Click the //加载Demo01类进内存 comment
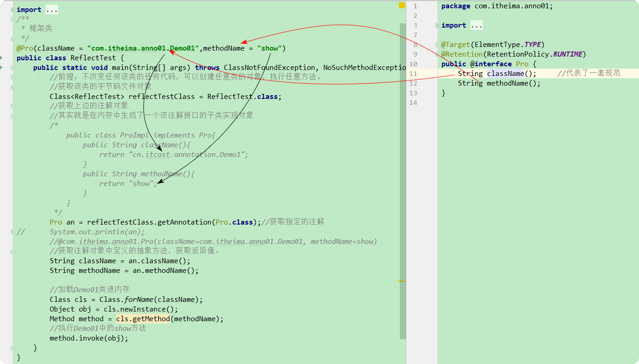The width and height of the screenshot is (639, 364). click(x=90, y=289)
